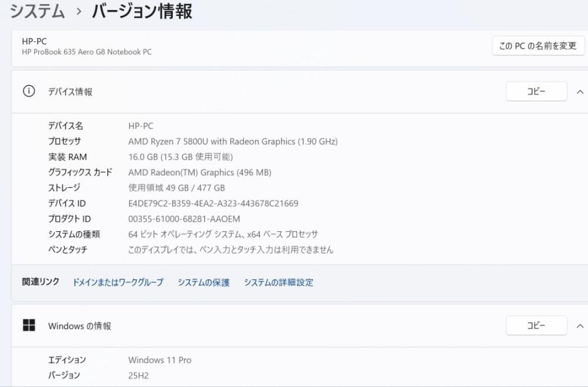Click the 64 ビット オペレーティング システム value
This screenshot has height=387, width=588.
223,234
